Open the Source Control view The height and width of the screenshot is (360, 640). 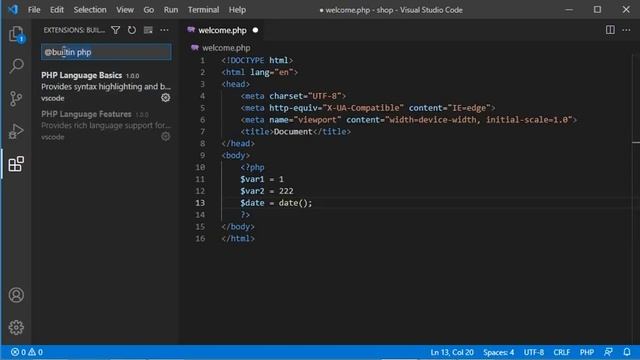pyautogui.click(x=16, y=98)
